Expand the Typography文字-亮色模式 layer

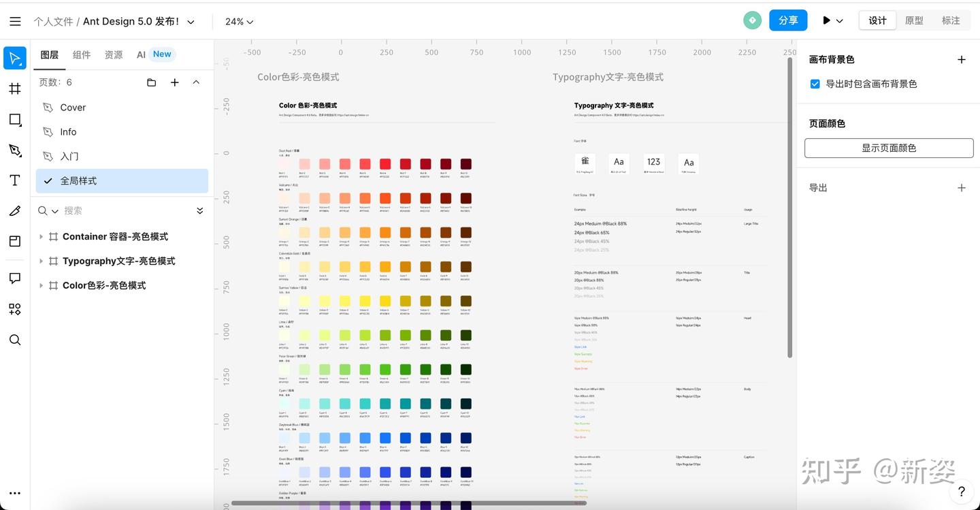41,261
